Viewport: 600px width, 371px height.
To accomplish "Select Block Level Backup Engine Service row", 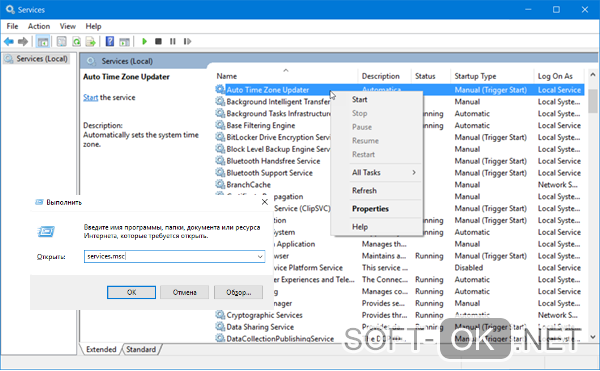I will (399, 149).
